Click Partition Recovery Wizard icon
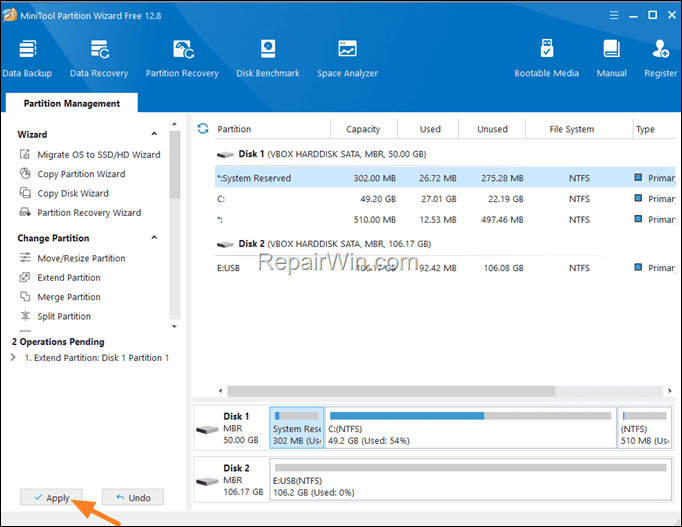The image size is (682, 527). pos(25,212)
